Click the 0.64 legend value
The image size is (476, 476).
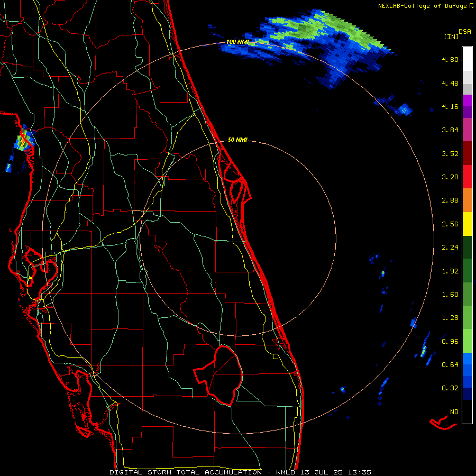pyautogui.click(x=450, y=364)
